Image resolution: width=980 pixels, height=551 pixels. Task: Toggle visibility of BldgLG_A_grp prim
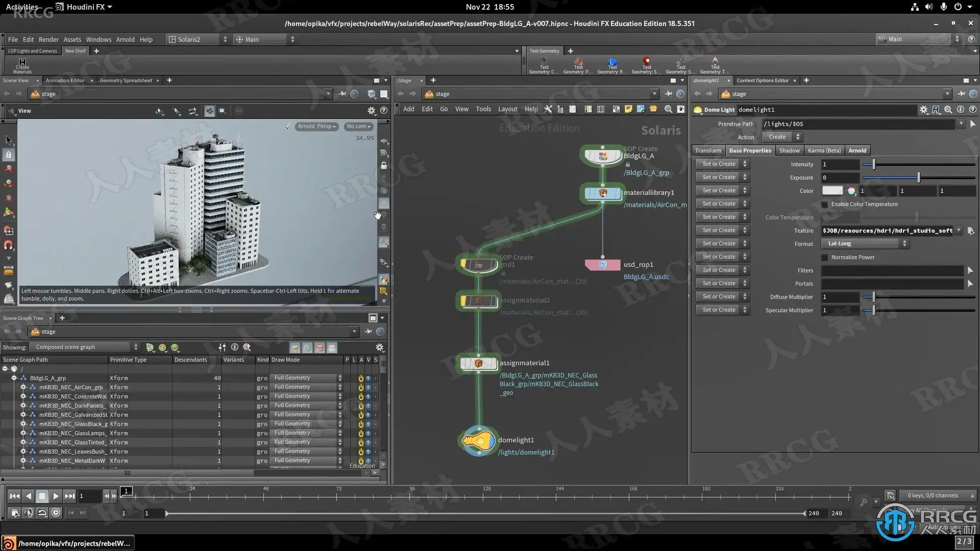tap(368, 379)
